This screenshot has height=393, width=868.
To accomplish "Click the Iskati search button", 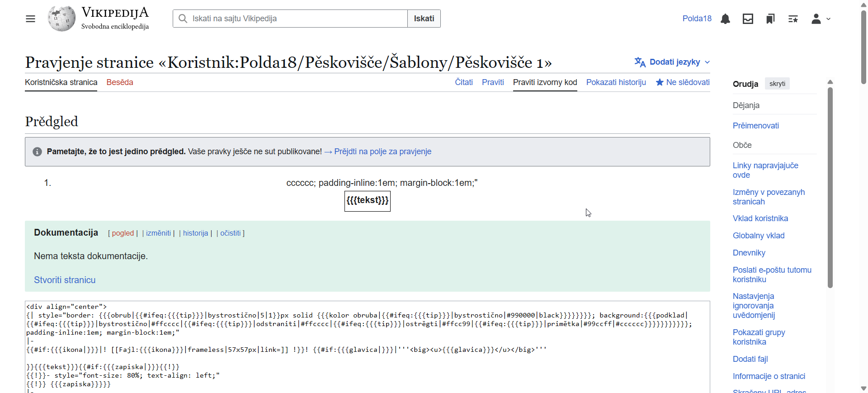I will (x=424, y=19).
